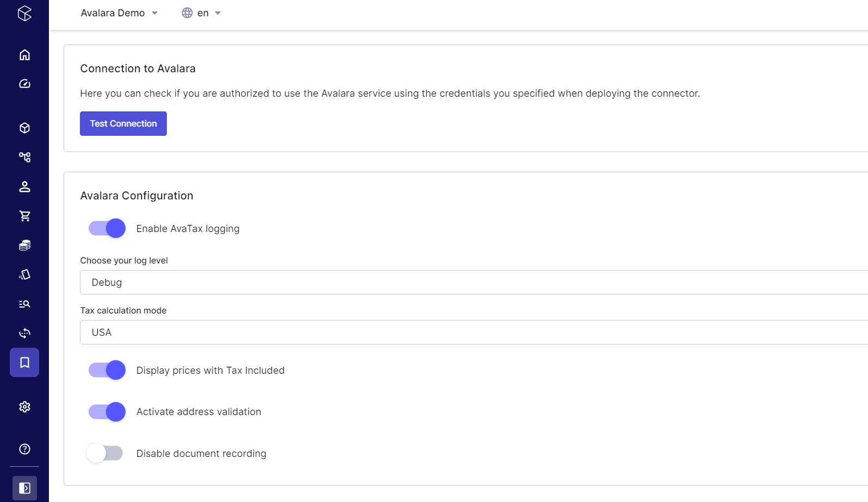The width and height of the screenshot is (868, 502).
Task: Open the question mark help icon
Action: (x=24, y=449)
